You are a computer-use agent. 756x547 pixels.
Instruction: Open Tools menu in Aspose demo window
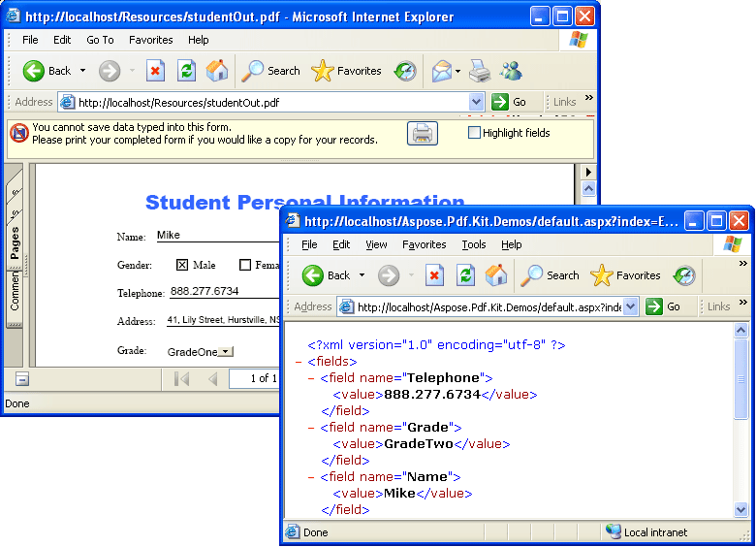click(473, 244)
